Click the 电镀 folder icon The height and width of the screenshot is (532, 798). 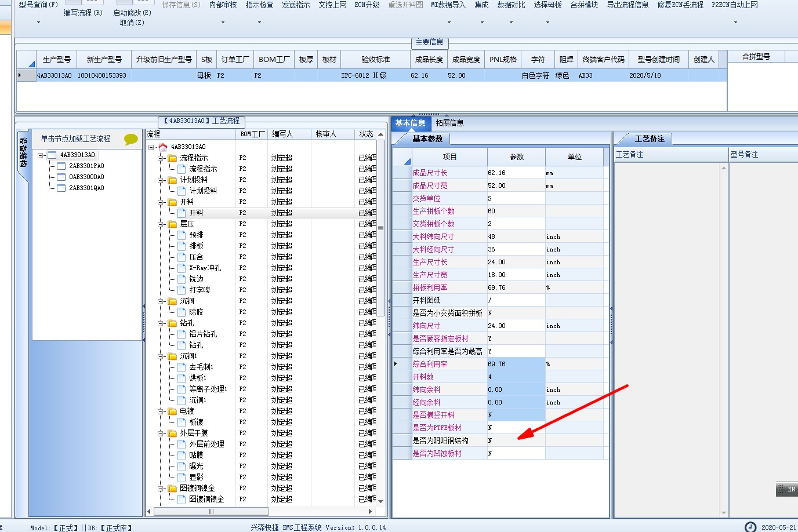coord(172,411)
